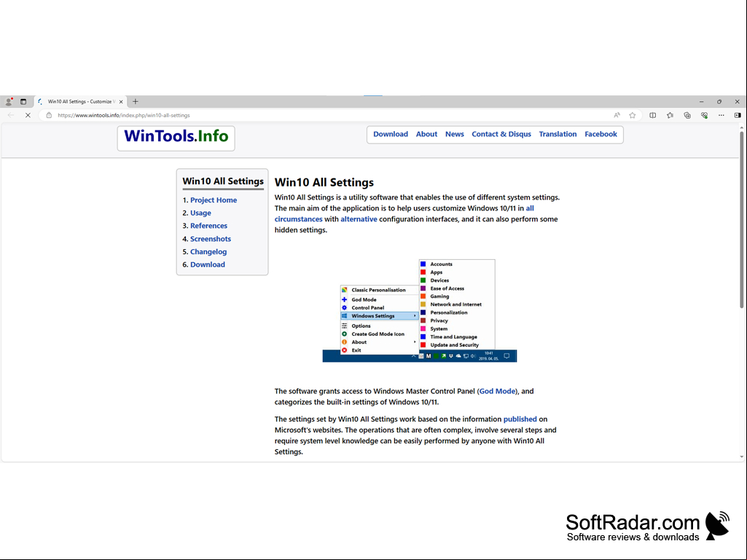Restore down the browser window
Screen dimensions: 747x560
point(719,101)
